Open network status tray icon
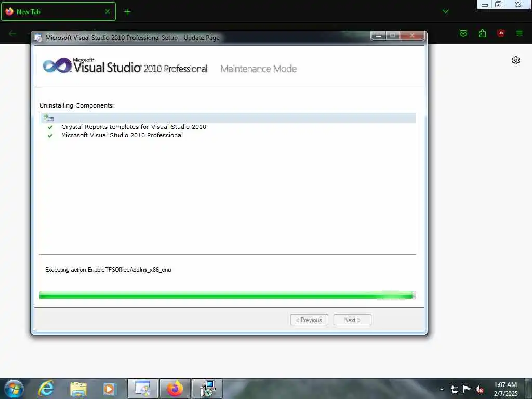Image resolution: width=532 pixels, height=399 pixels. click(x=454, y=389)
